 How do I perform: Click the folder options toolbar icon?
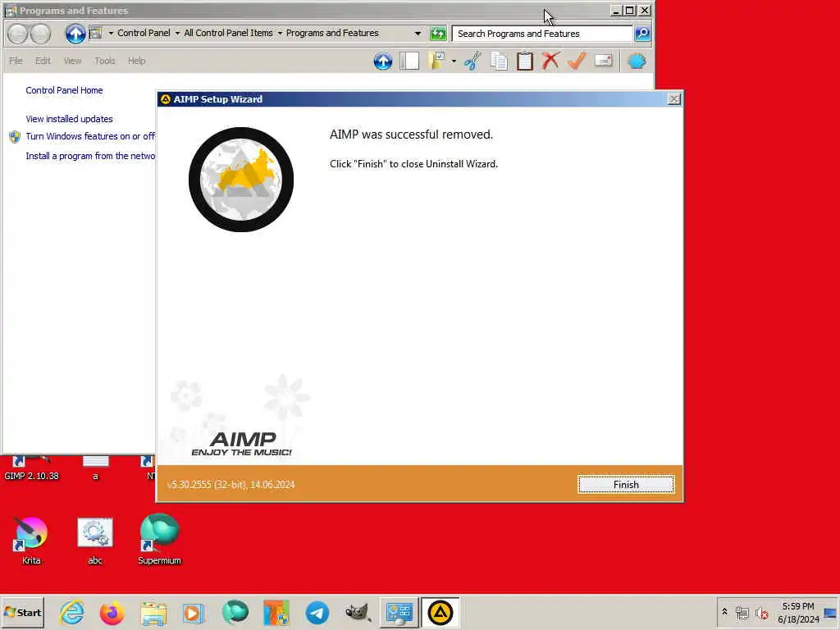[438, 61]
